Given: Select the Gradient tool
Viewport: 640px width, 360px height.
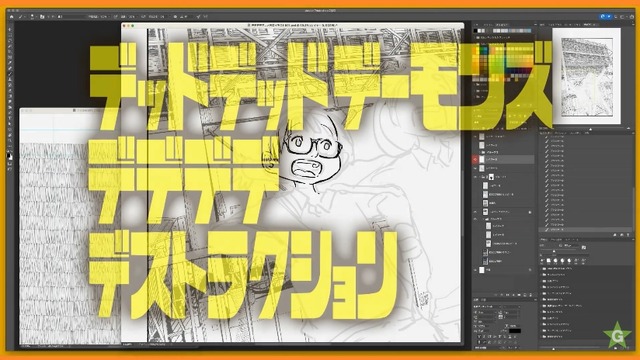Looking at the screenshot, I should (10, 97).
